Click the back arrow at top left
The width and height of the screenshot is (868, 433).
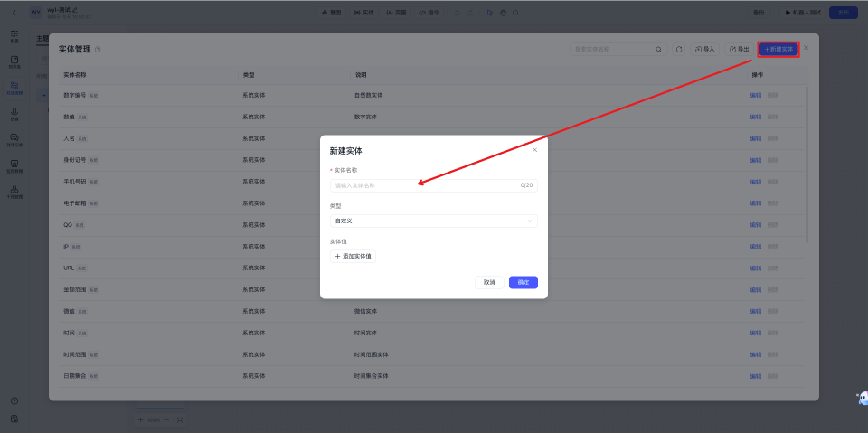14,12
